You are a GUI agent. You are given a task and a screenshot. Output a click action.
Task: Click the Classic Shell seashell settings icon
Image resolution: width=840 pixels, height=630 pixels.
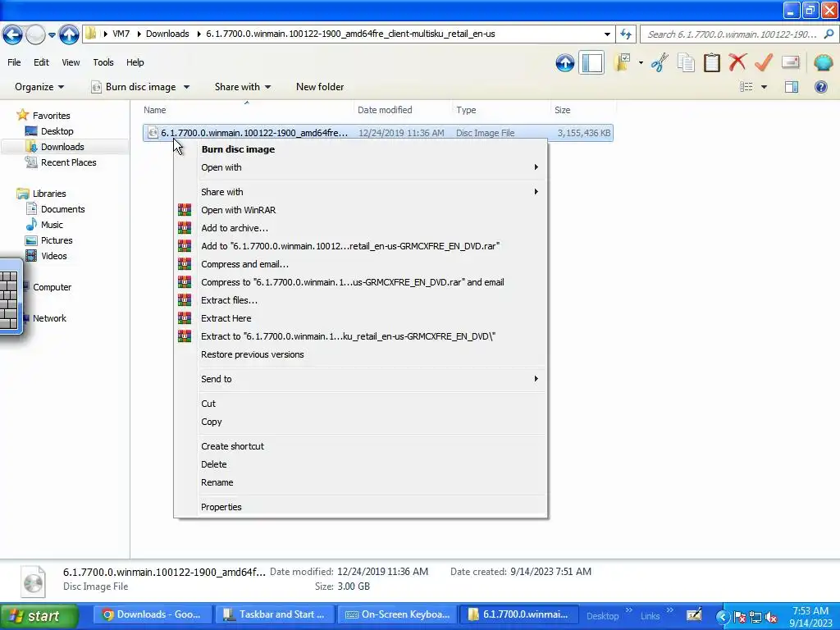(823, 62)
